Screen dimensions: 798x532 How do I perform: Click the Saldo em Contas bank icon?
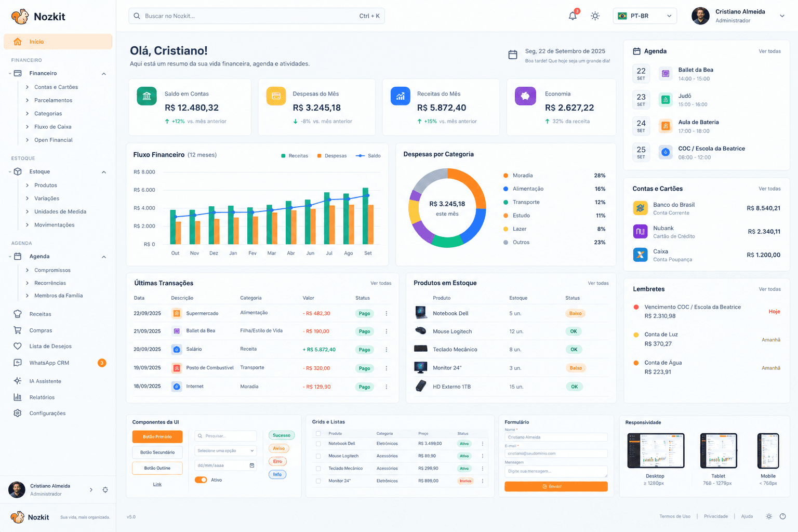click(147, 96)
